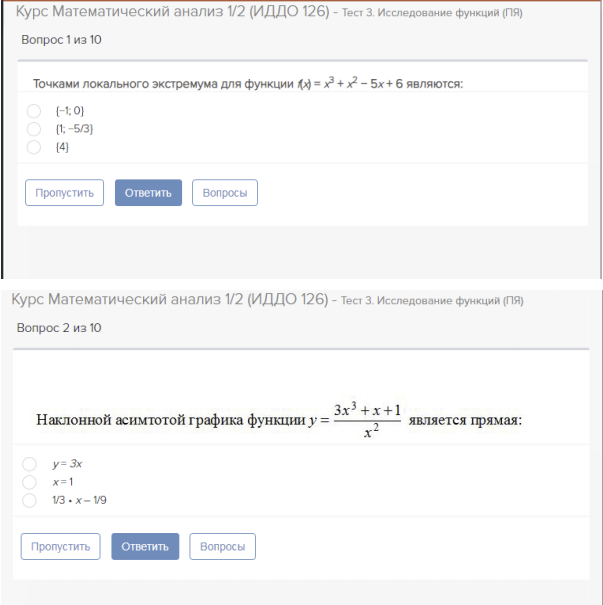This screenshot has width=603, height=605.
Task: Select the y = 3x answer option
Action: (x=30, y=464)
